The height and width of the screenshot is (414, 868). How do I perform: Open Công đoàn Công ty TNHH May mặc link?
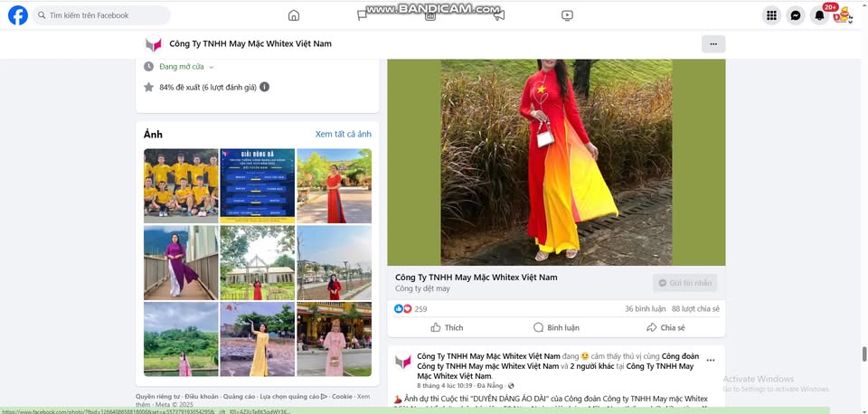tap(559, 362)
